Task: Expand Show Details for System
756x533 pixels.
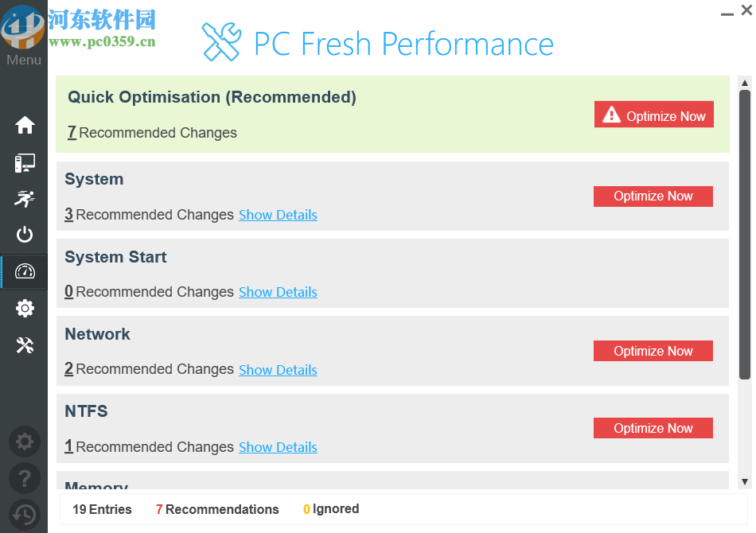Action: [x=278, y=215]
